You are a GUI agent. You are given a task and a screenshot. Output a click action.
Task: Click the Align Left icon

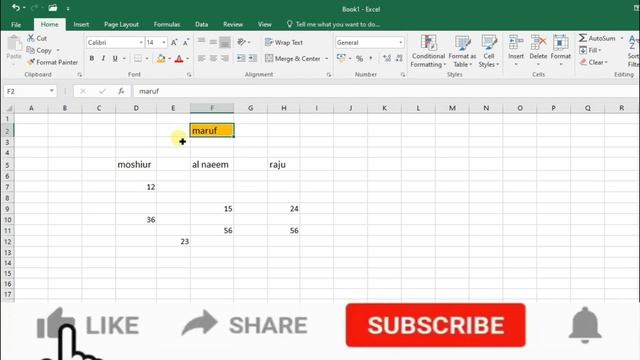(202, 58)
